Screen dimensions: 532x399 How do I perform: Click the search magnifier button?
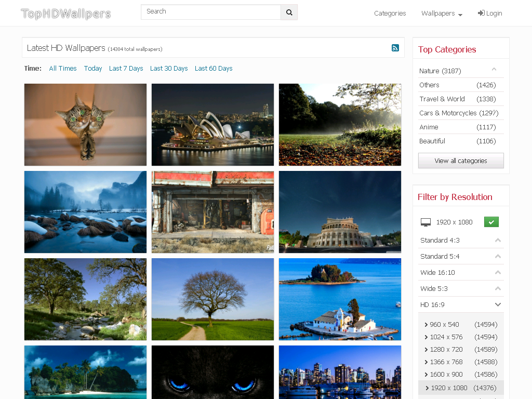pyautogui.click(x=289, y=12)
